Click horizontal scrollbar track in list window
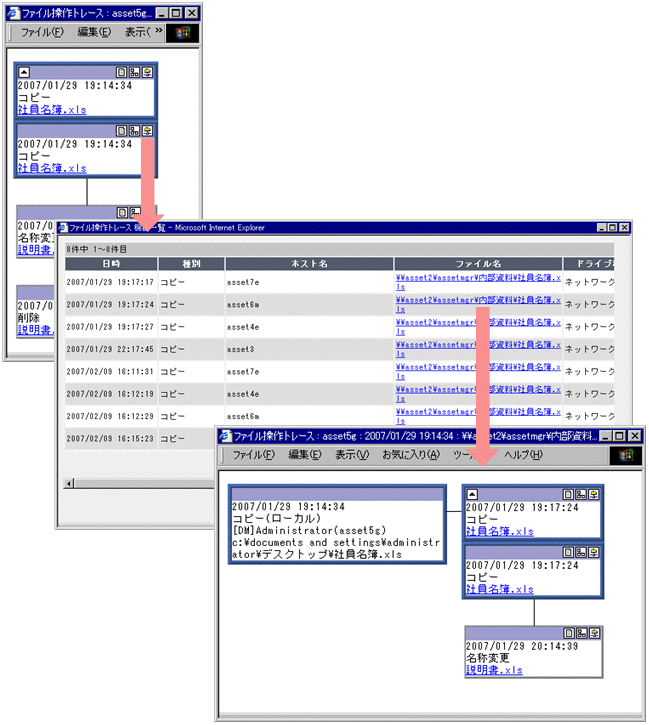Viewport: 649px width, 725px height. click(144, 484)
